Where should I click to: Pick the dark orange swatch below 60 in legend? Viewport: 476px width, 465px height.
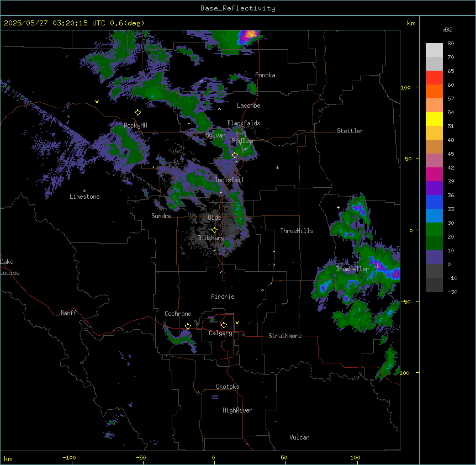434,91
